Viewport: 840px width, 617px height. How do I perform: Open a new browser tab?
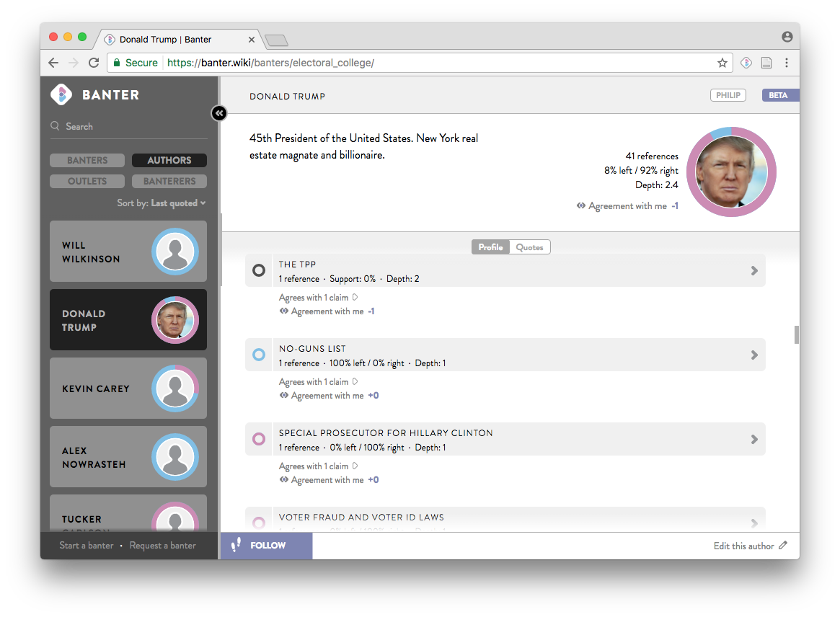click(x=276, y=40)
